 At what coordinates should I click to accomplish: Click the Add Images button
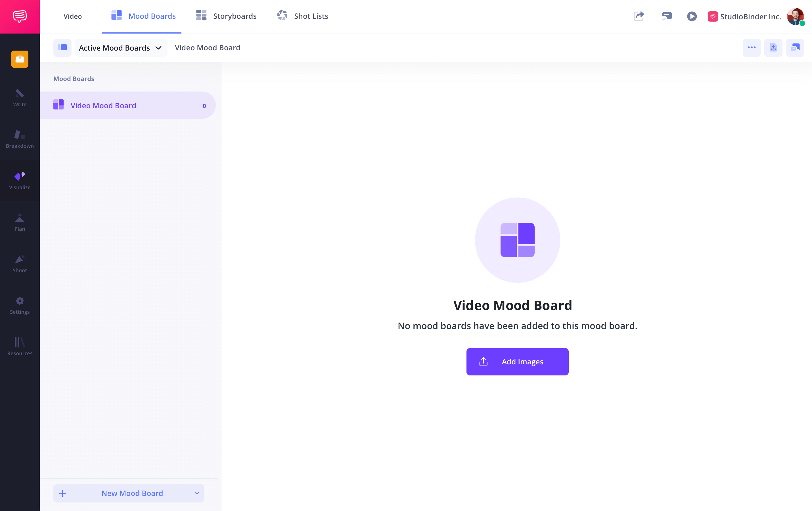pos(517,362)
